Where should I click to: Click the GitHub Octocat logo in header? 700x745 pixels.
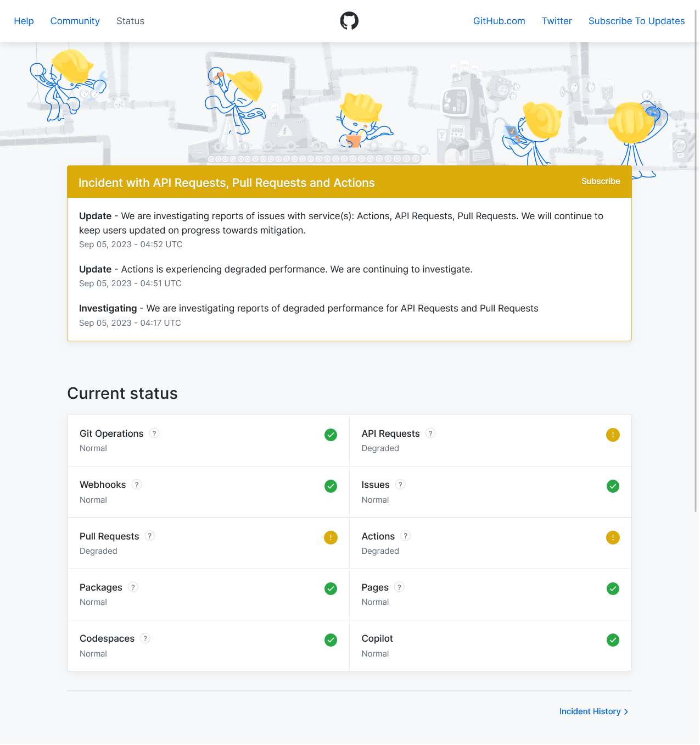coord(349,21)
